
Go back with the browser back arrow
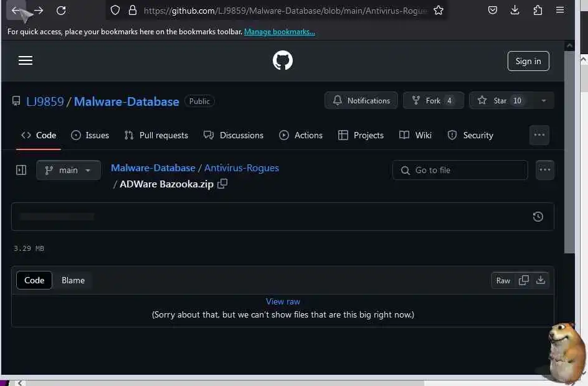(x=16, y=10)
